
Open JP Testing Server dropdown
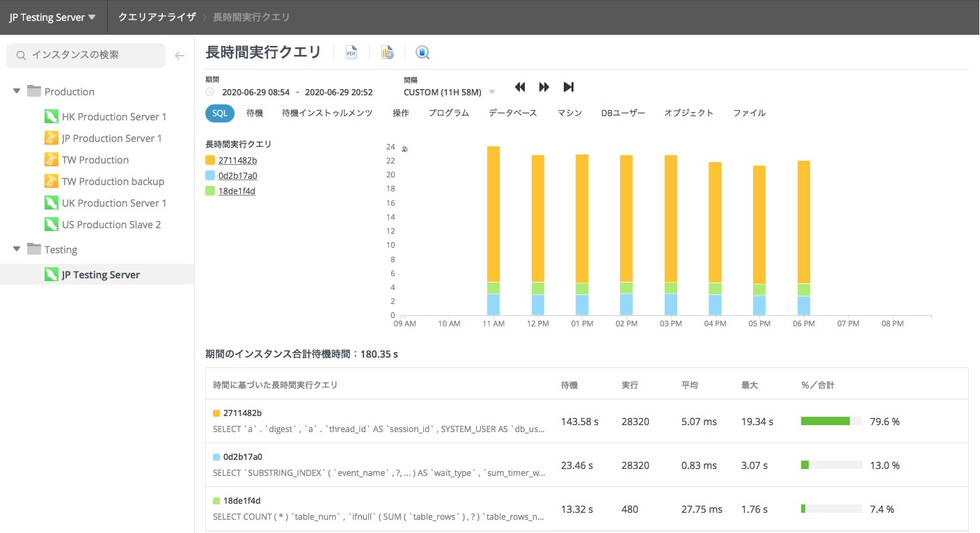53,17
